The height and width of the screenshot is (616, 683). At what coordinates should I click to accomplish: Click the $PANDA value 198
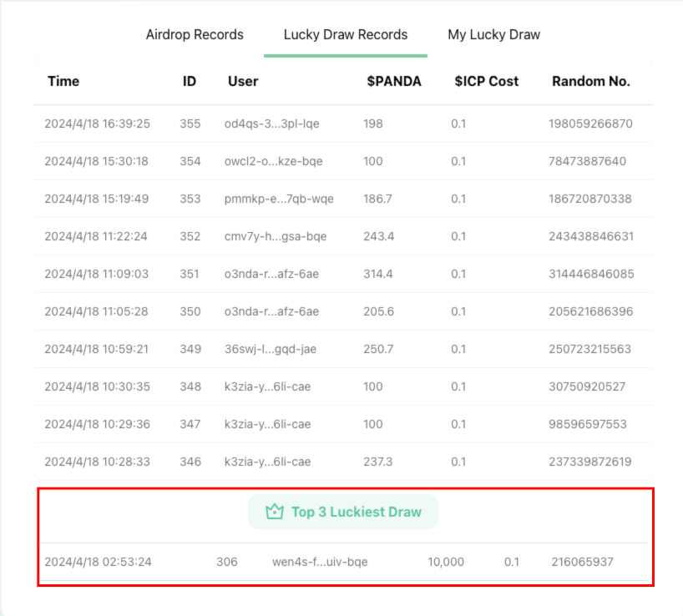click(x=373, y=124)
